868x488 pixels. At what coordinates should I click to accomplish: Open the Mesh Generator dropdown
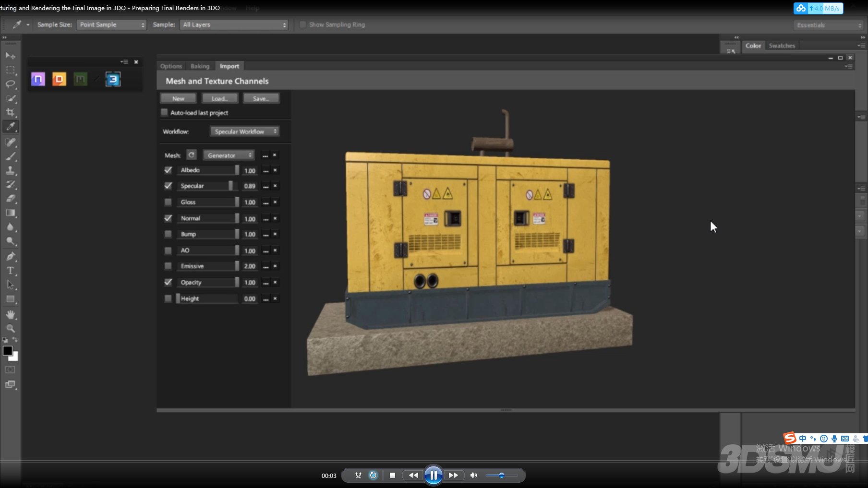tap(229, 155)
